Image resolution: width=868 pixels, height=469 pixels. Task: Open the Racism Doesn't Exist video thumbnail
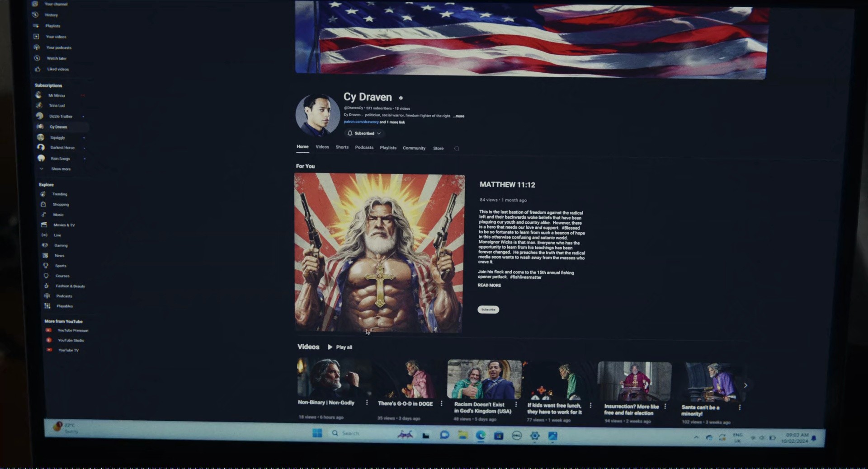(484, 380)
